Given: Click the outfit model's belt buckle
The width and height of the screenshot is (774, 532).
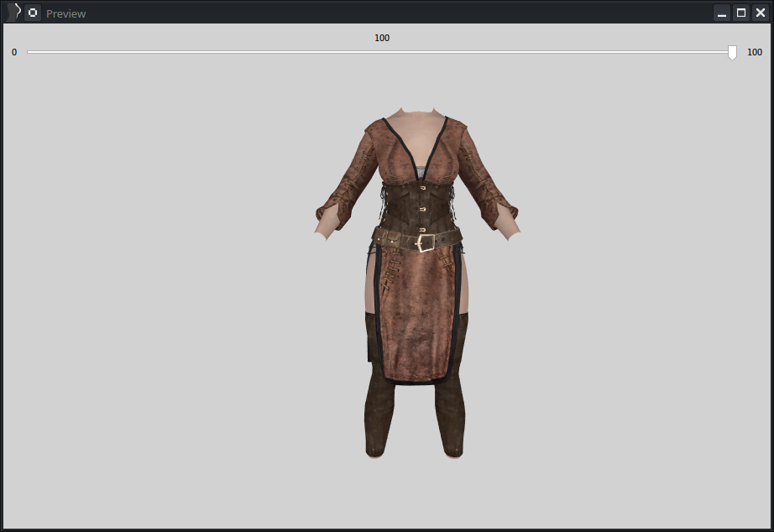Looking at the screenshot, I should [426, 243].
